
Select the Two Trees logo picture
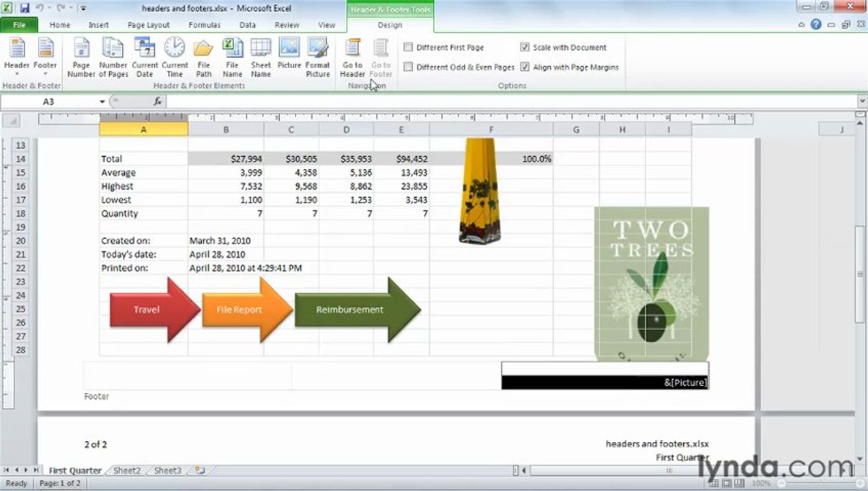coord(652,283)
